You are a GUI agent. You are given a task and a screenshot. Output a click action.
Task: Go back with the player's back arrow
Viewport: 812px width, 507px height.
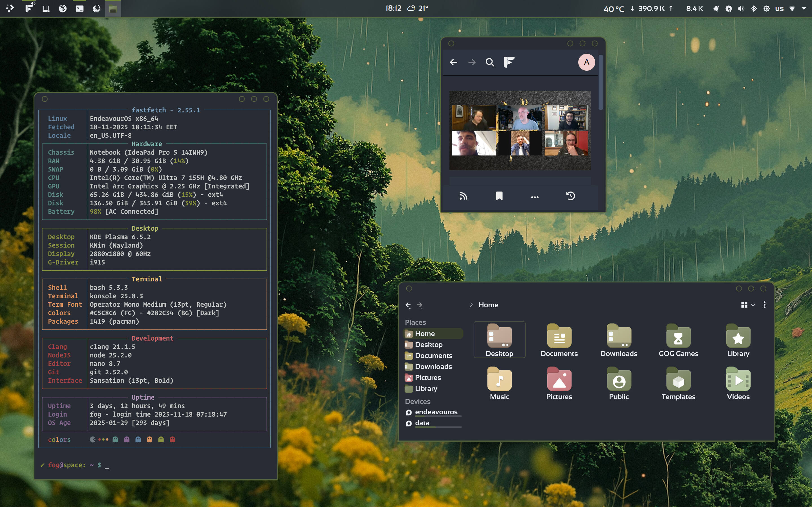click(453, 62)
